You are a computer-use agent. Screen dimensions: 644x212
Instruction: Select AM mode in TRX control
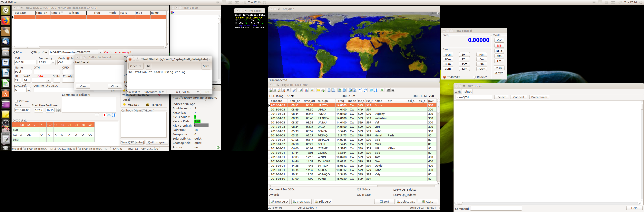[499, 56]
